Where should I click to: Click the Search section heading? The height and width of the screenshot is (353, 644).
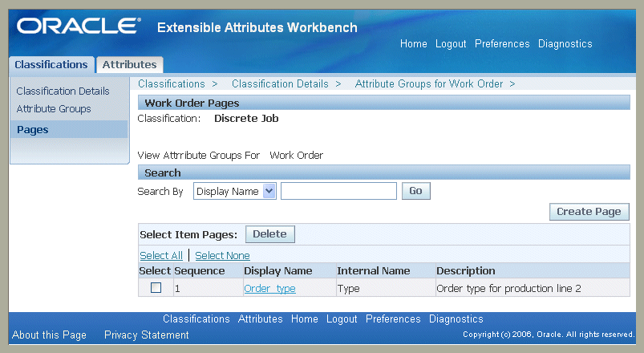click(x=163, y=172)
